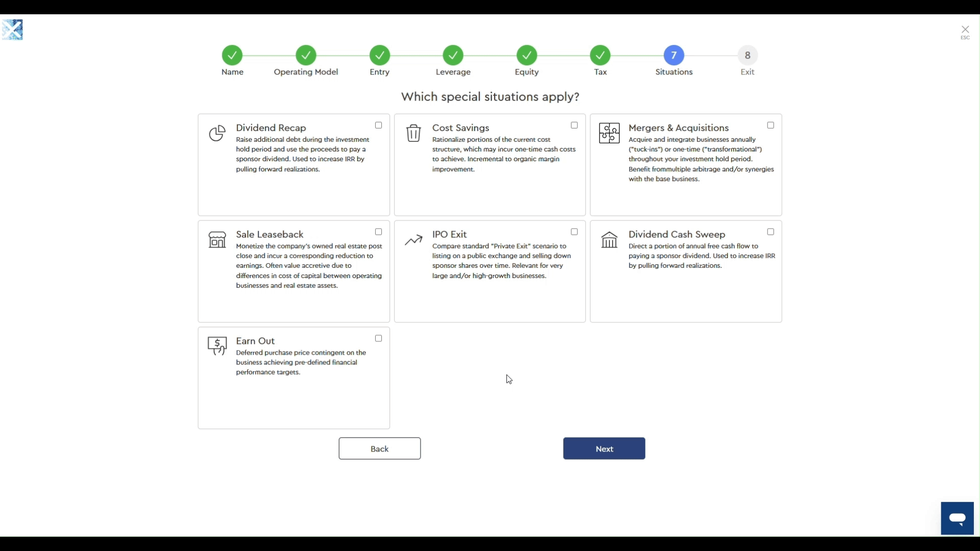Click the money sign icon in Earn Out card
The image size is (980, 551).
click(x=217, y=346)
